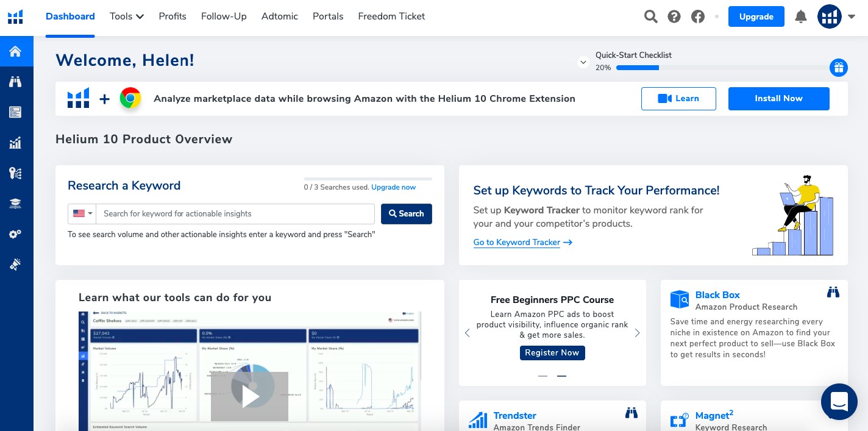Open the notifications bell
The image size is (868, 431).
[x=801, y=16]
